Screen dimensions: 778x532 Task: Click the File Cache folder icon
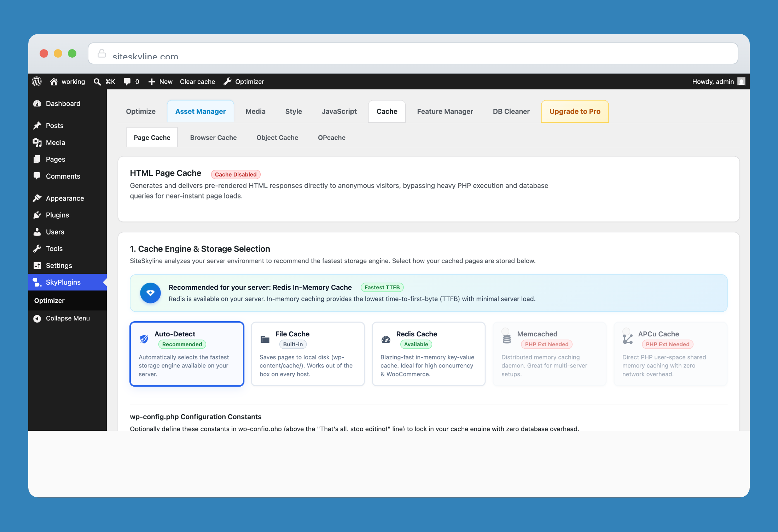265,340
